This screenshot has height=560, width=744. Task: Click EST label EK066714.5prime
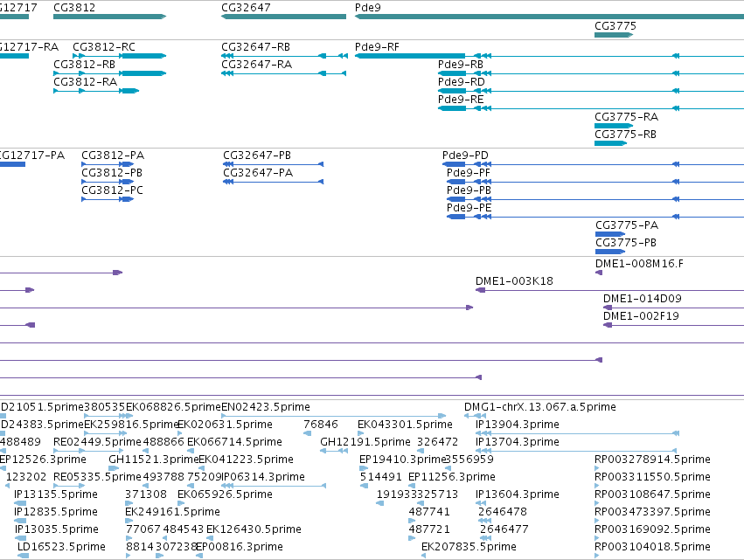point(234,442)
